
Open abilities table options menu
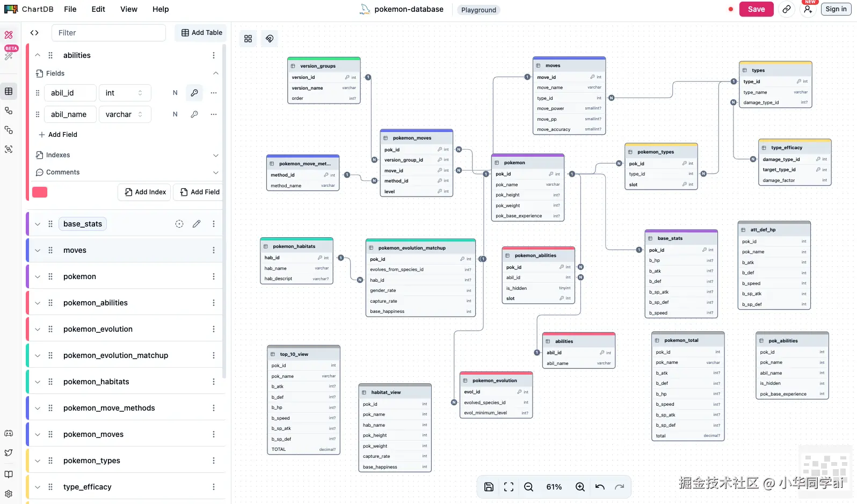click(214, 55)
